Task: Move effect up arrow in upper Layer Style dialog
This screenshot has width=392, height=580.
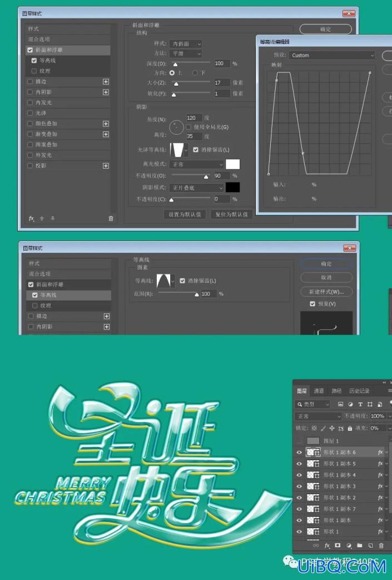Action: pyautogui.click(x=42, y=219)
